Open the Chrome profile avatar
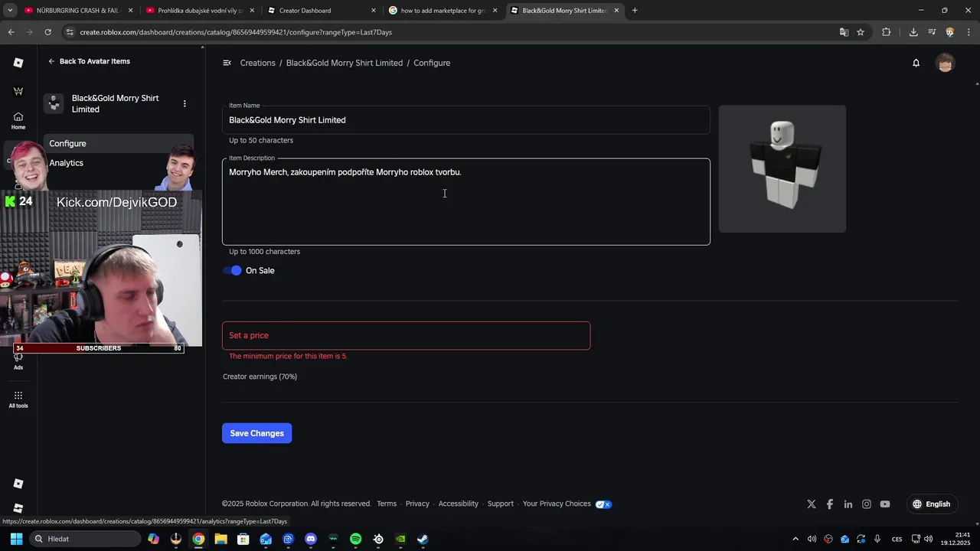 point(950,32)
